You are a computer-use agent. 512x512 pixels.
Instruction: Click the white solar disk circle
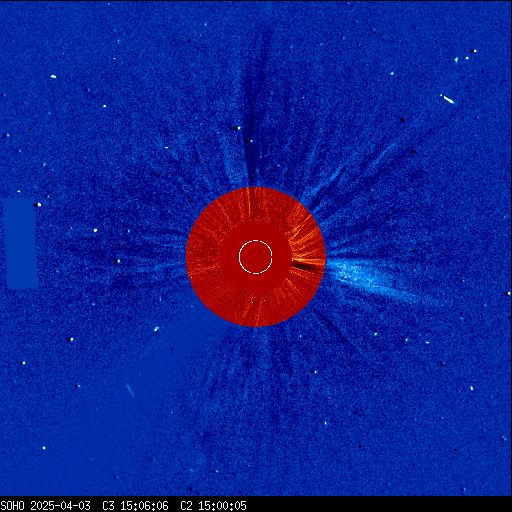pyautogui.click(x=256, y=257)
